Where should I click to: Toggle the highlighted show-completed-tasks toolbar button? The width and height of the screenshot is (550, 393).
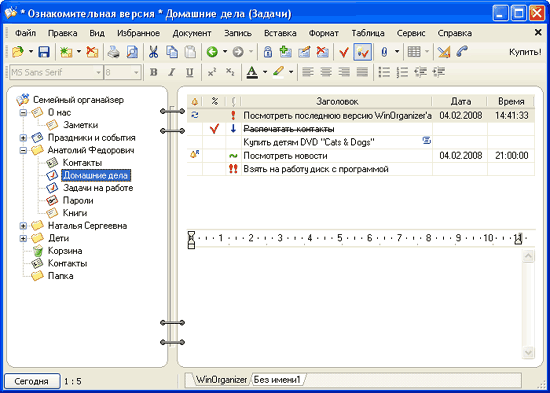(x=362, y=52)
